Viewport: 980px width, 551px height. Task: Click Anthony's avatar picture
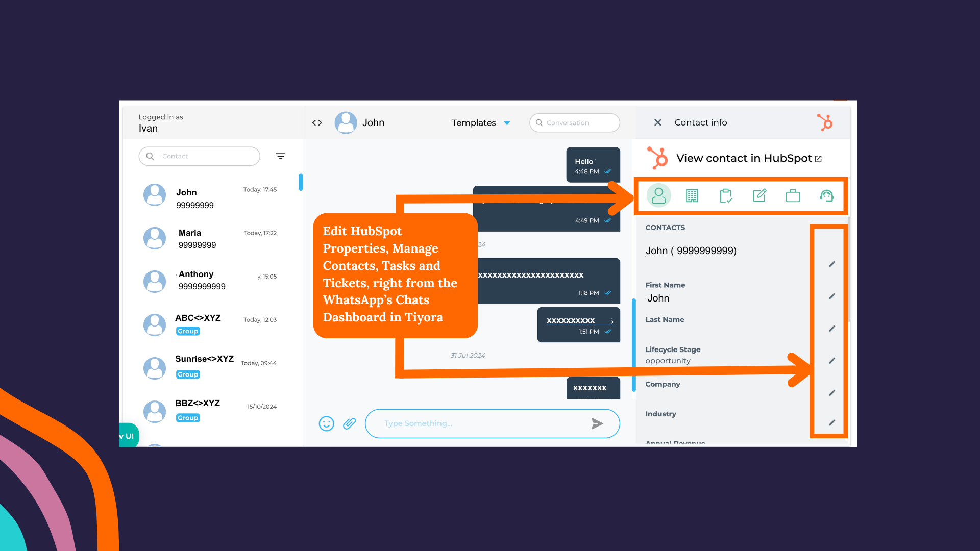(x=155, y=282)
